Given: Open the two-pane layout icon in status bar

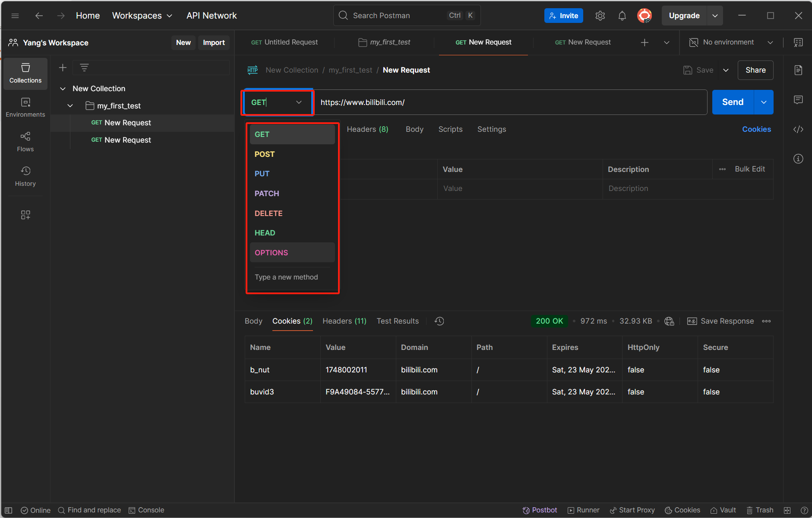Looking at the screenshot, I should pyautogui.click(x=787, y=510).
